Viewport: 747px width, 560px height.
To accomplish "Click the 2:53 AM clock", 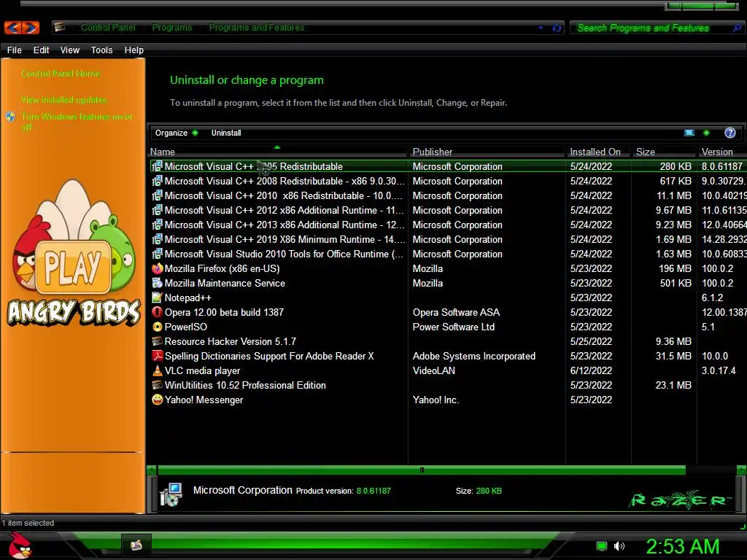I will (683, 546).
